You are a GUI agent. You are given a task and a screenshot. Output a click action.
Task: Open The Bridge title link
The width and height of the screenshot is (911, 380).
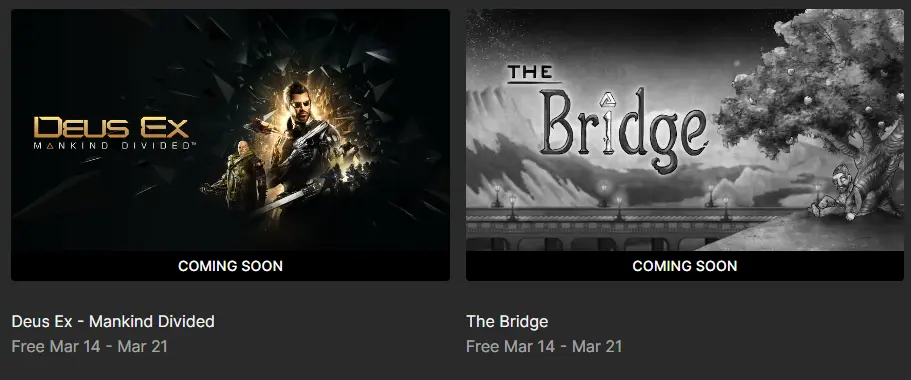[507, 321]
